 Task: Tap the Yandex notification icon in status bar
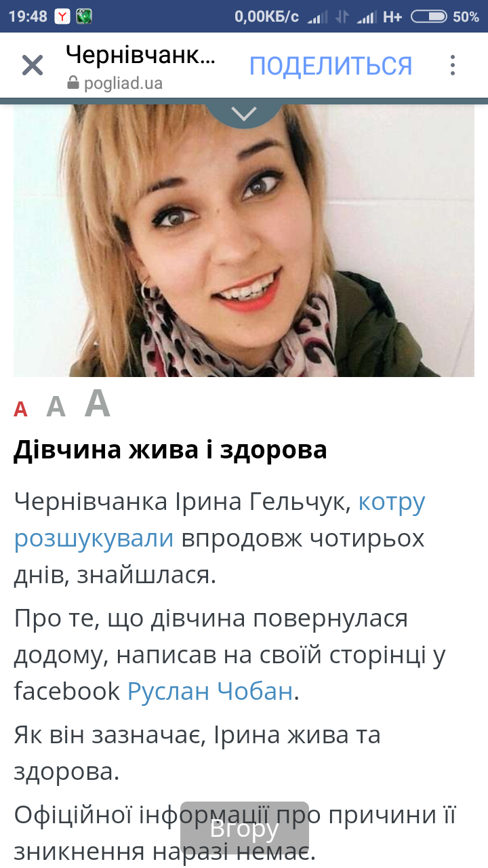[x=62, y=16]
